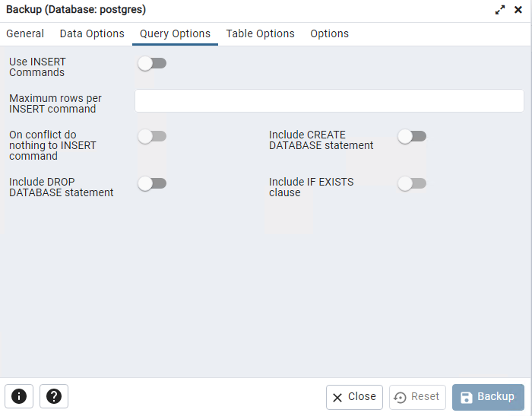Image resolution: width=532 pixels, height=416 pixels.
Task: Open help with the question mark icon
Action: 54,396
